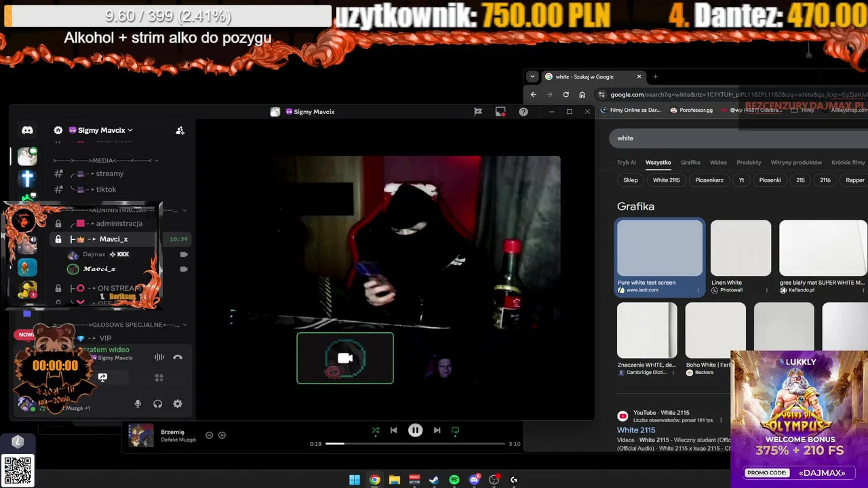Disconnect from voice call in Discord
The image size is (868, 488).
(178, 357)
